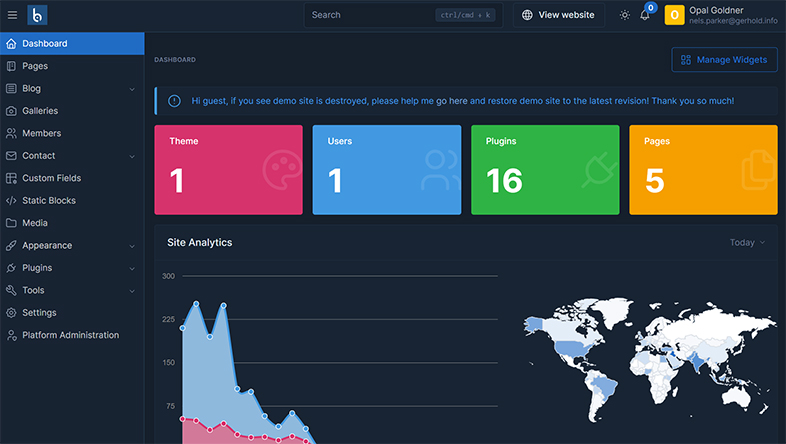Click the users icon on Users card
Image resolution: width=786 pixels, height=444 pixels.
(x=441, y=170)
